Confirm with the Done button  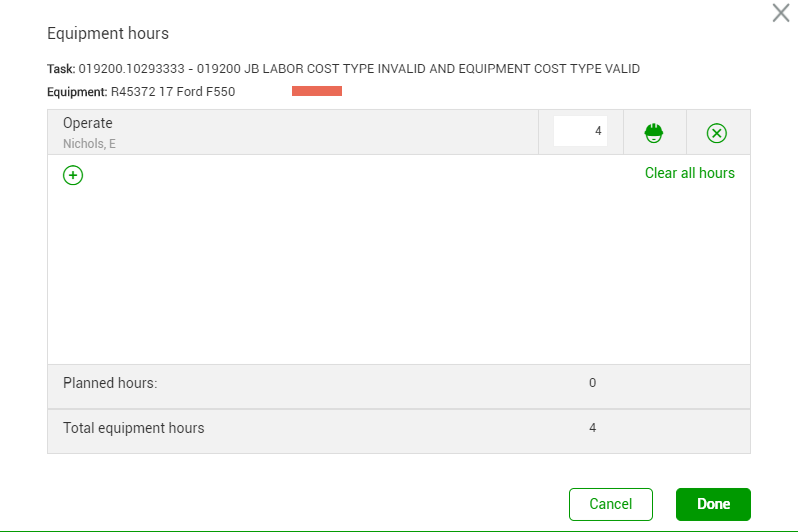[713, 504]
